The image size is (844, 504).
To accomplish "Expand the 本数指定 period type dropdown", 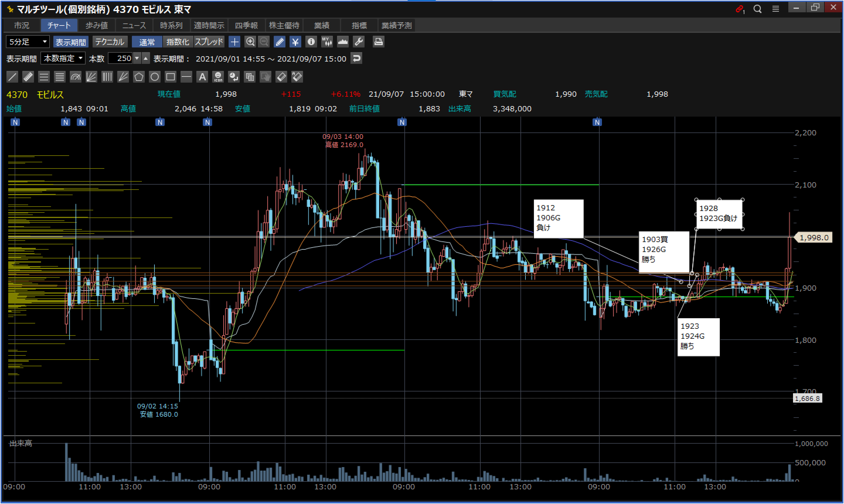I will click(x=63, y=58).
